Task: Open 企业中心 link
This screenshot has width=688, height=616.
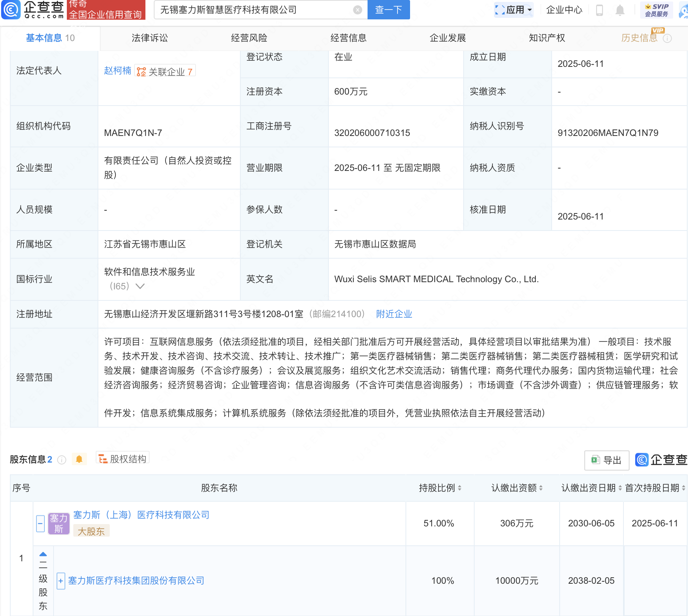Action: pyautogui.click(x=564, y=10)
